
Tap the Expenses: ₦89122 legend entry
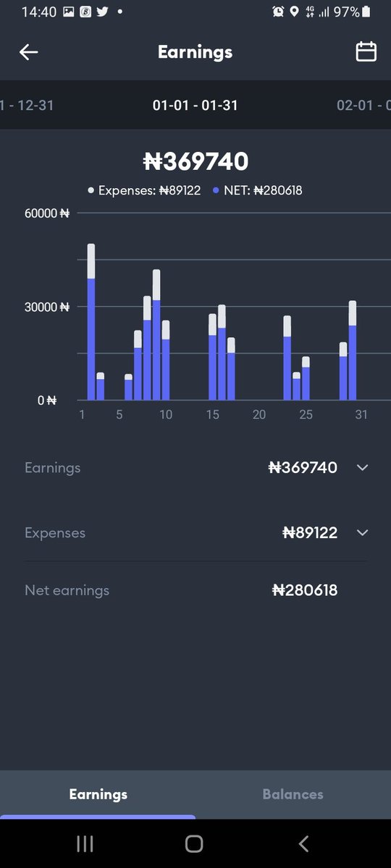click(x=144, y=191)
